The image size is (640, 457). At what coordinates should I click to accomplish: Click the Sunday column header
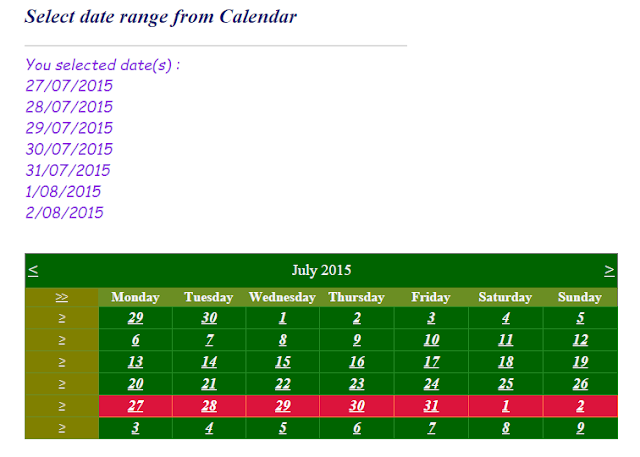(580, 297)
